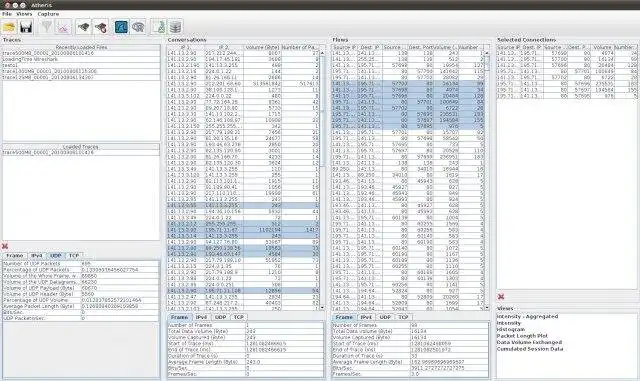Image resolution: width=640 pixels, height=381 pixels.
Task: Open the Intensity view entry
Action: 509,323
